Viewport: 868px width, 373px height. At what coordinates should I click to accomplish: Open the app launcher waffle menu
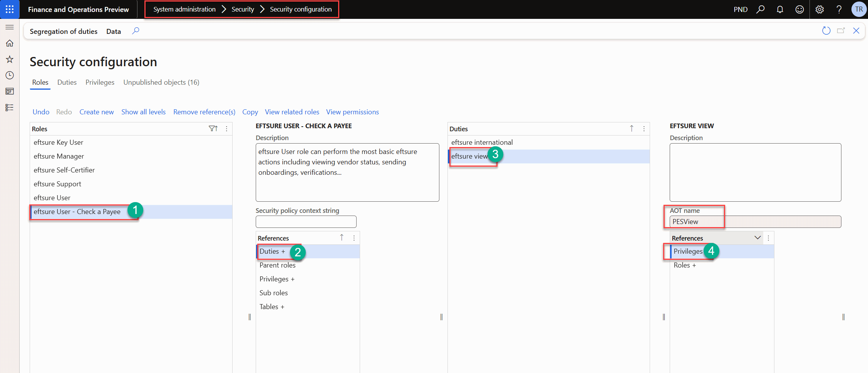tap(10, 9)
